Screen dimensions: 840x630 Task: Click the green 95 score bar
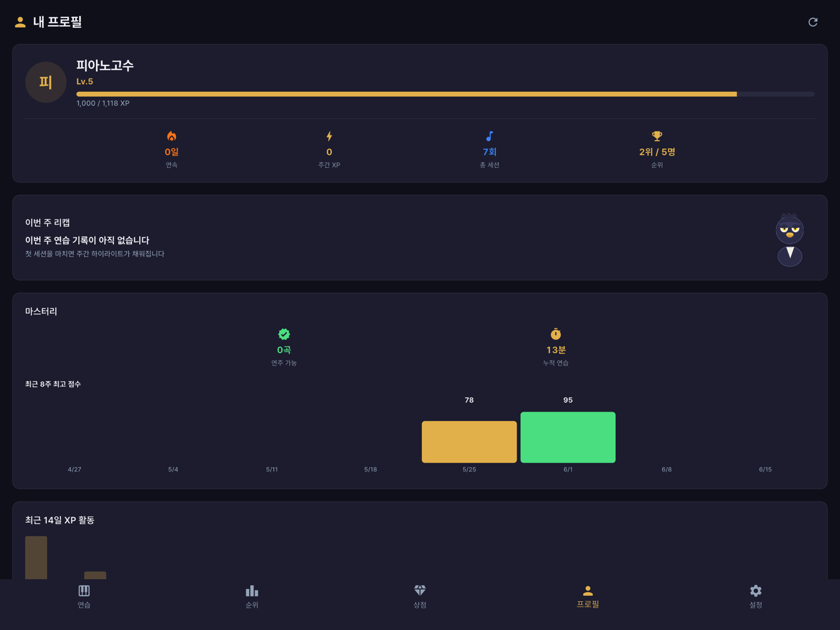pos(568,437)
